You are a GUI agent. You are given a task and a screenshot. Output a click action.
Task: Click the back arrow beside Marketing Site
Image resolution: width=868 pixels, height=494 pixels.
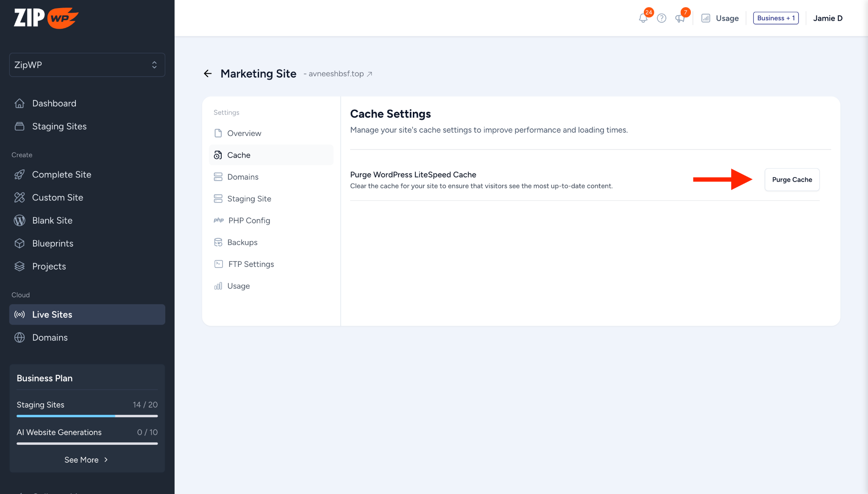tap(208, 74)
